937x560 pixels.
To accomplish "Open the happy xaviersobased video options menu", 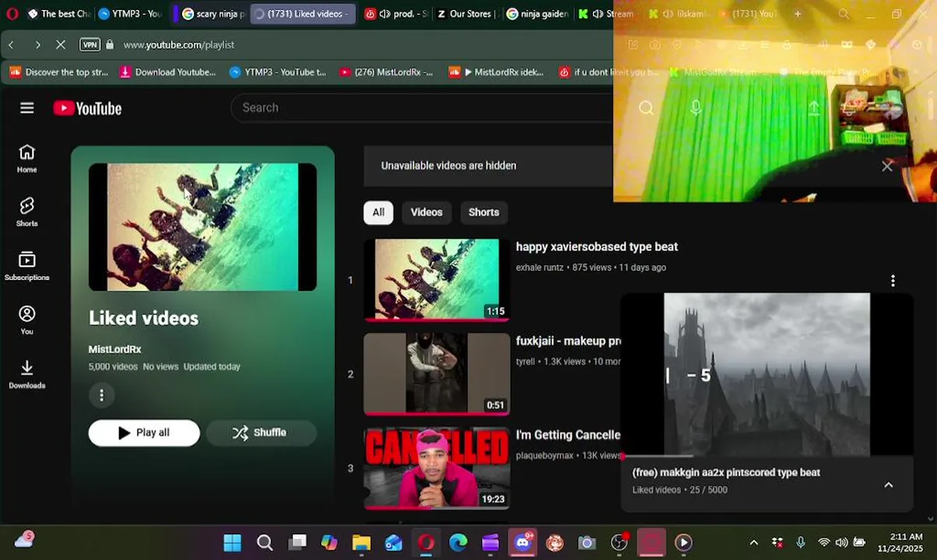I will [x=893, y=280].
